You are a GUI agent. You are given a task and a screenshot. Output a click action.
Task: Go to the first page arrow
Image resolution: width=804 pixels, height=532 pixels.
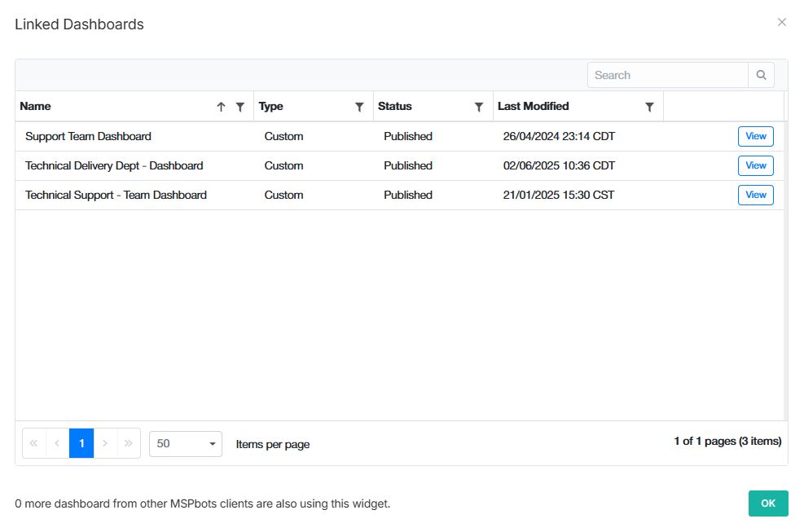(x=33, y=443)
